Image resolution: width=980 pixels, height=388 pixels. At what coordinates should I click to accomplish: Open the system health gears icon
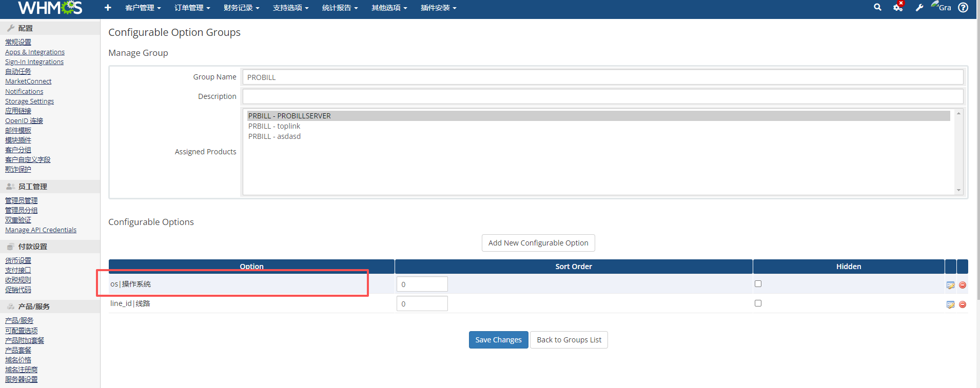[897, 7]
